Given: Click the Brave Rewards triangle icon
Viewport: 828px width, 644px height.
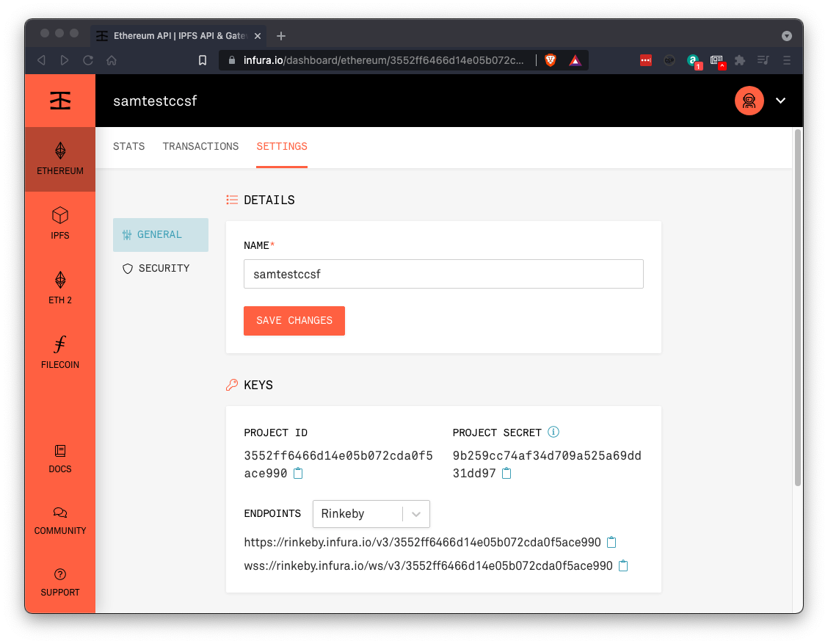Looking at the screenshot, I should tap(575, 60).
